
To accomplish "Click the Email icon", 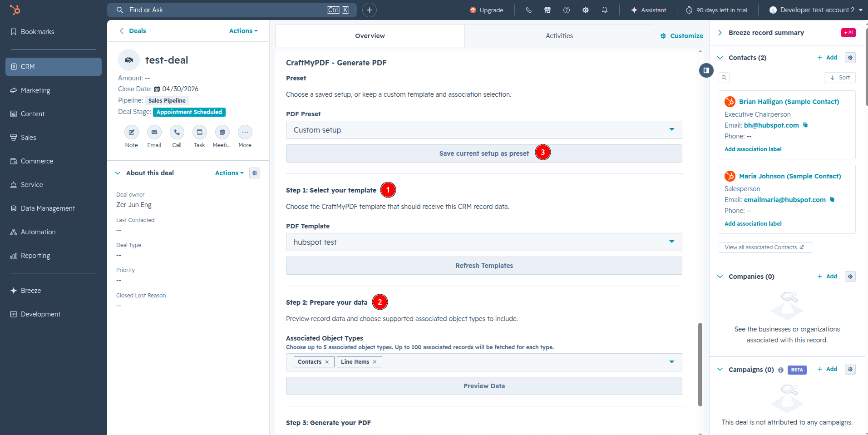I will coord(154,132).
